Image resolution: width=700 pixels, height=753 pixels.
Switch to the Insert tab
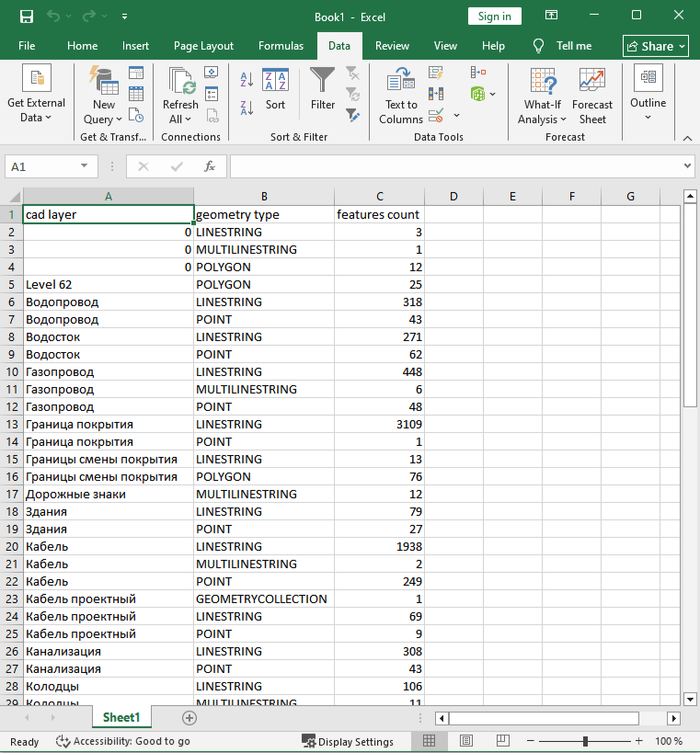tap(135, 46)
